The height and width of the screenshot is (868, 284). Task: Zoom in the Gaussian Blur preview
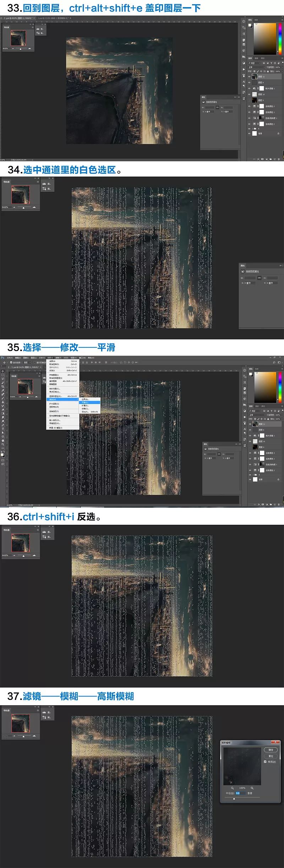252,788
